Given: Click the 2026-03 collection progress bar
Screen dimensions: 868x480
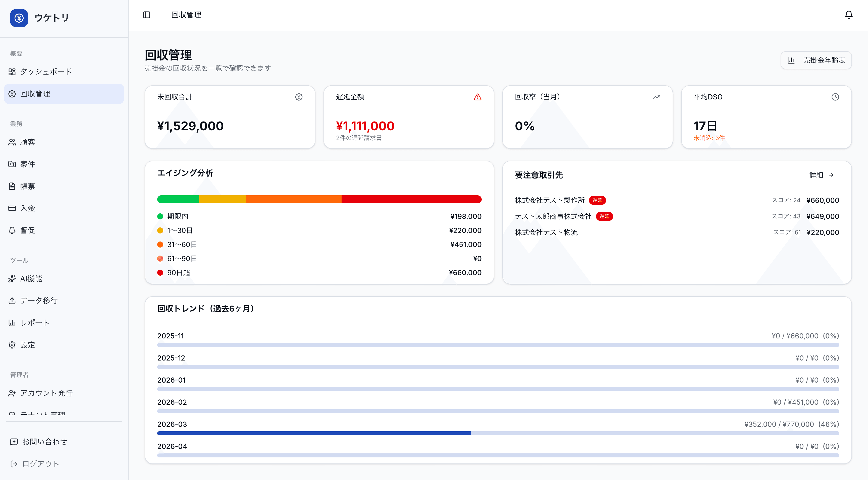Looking at the screenshot, I should [x=498, y=433].
